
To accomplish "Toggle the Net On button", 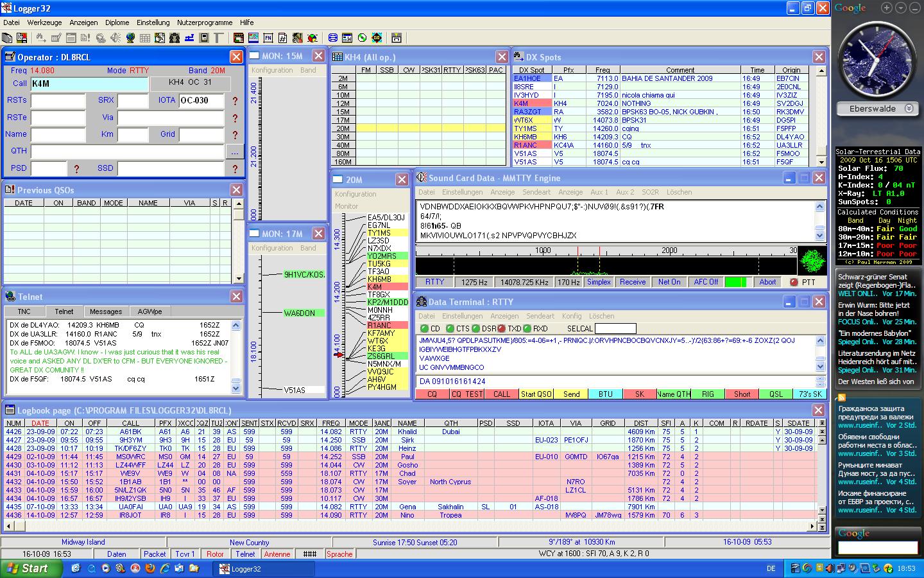I will [669, 282].
